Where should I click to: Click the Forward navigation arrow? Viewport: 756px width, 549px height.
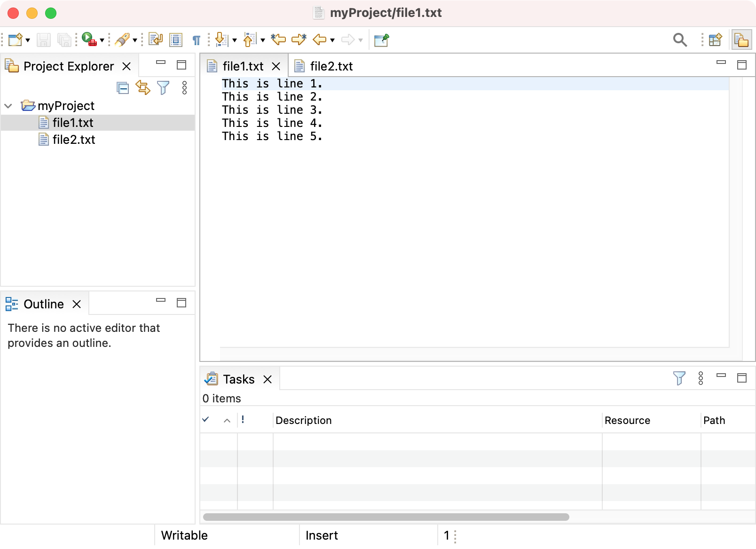(348, 40)
